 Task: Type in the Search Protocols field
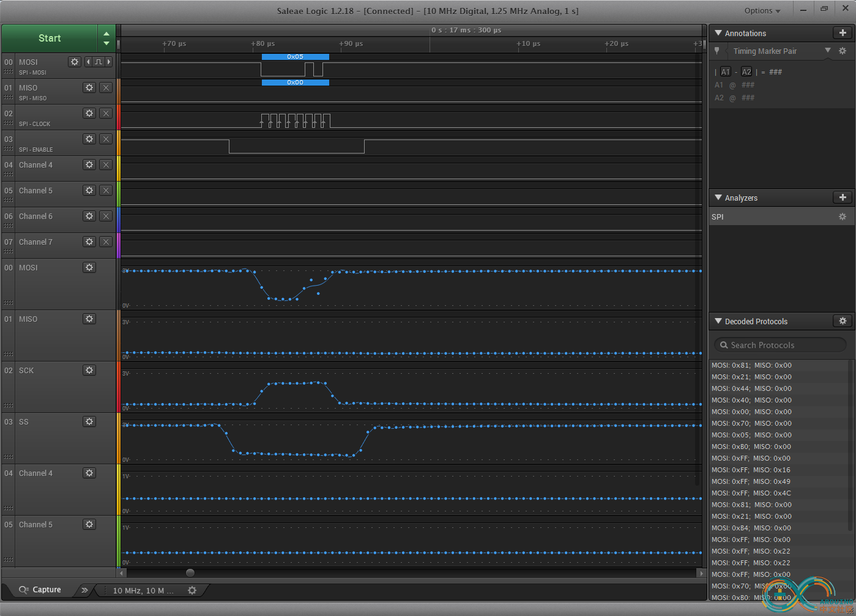(780, 345)
